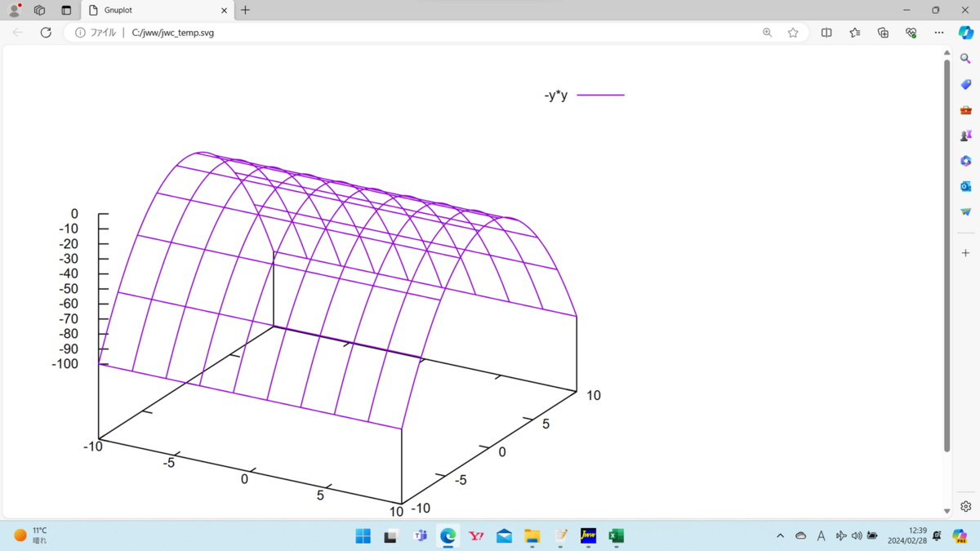Viewport: 980px width, 551px height.
Task: Open Excel from the taskbar
Action: click(x=615, y=536)
